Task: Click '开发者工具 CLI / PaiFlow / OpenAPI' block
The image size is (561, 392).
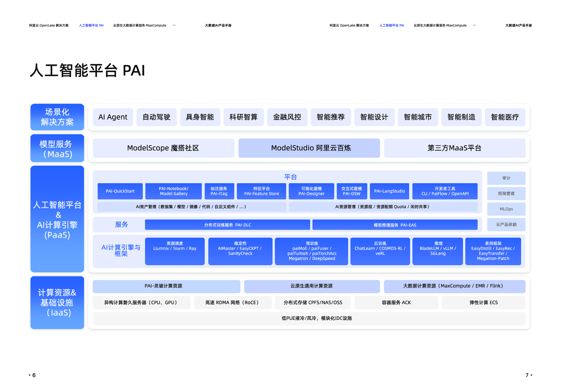Action: (x=445, y=191)
